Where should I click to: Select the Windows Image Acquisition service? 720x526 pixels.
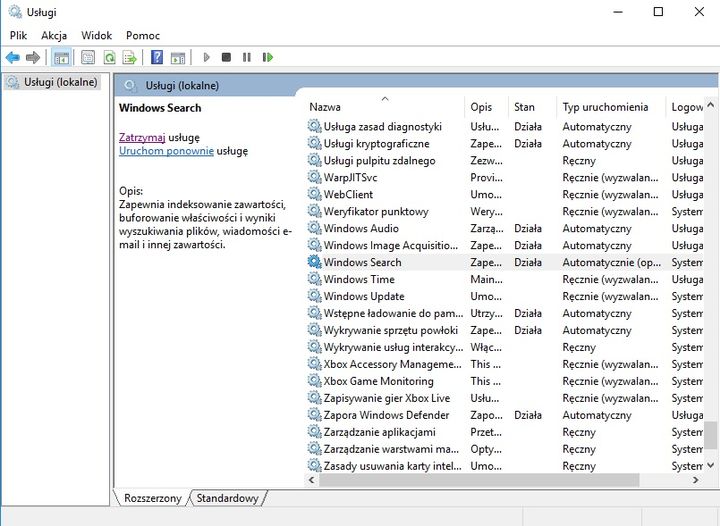(x=504, y=245)
